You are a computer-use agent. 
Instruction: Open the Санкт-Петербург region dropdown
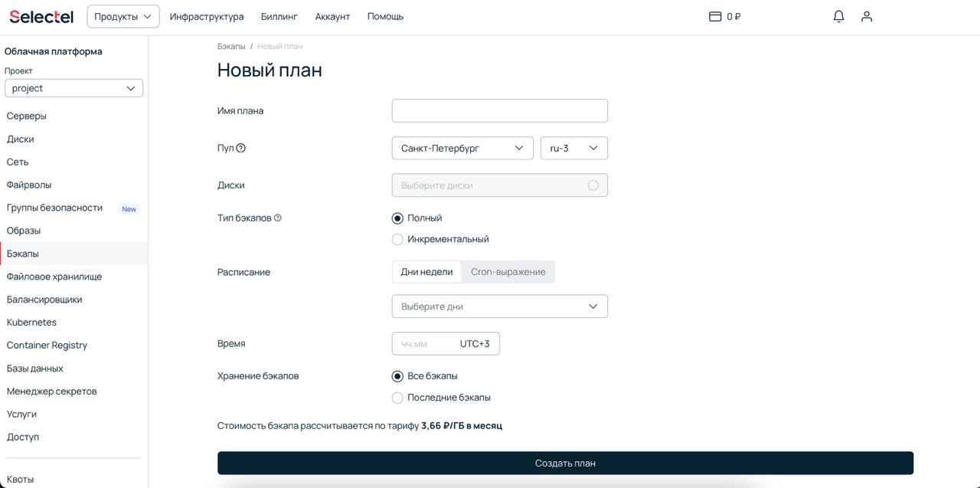point(462,148)
